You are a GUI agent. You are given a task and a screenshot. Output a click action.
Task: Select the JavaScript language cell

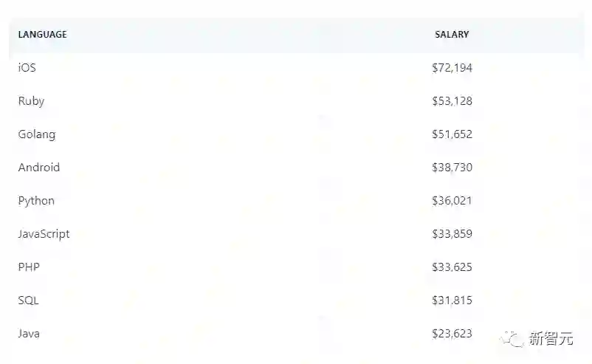[x=44, y=234]
